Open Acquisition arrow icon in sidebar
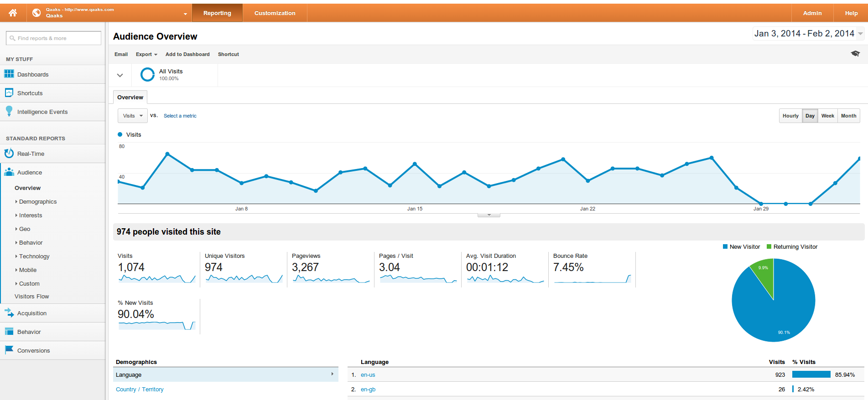The height and width of the screenshot is (400, 868). click(x=9, y=313)
